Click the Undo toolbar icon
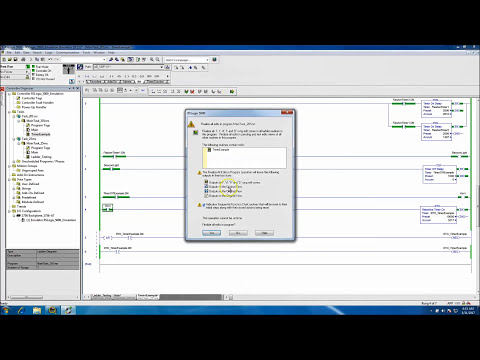 pyautogui.click(x=50, y=59)
